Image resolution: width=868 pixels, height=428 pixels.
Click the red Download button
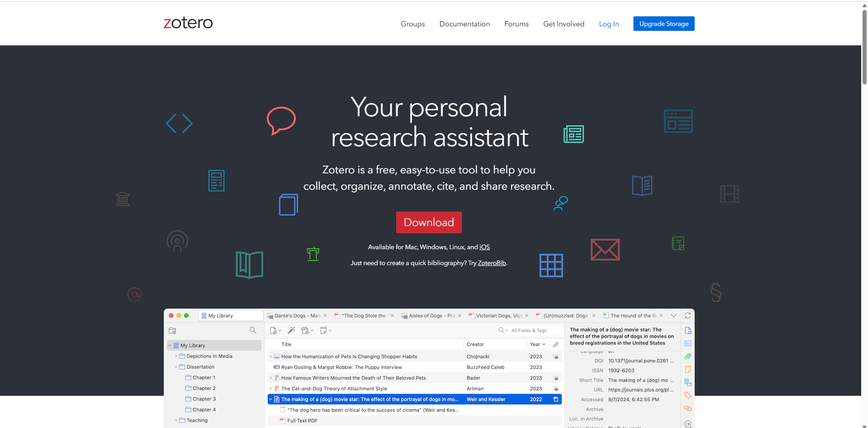click(x=429, y=222)
